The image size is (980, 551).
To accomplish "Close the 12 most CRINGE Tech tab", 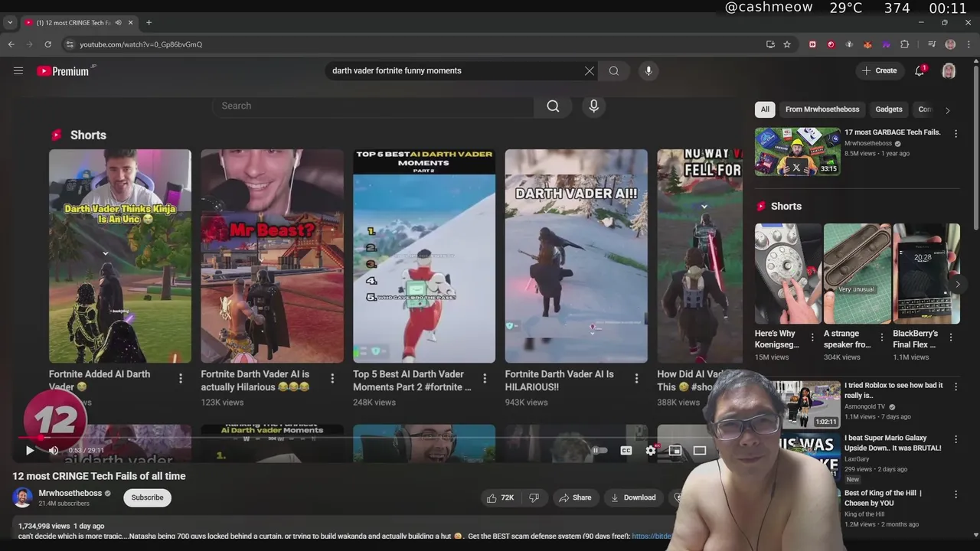I will pyautogui.click(x=131, y=22).
